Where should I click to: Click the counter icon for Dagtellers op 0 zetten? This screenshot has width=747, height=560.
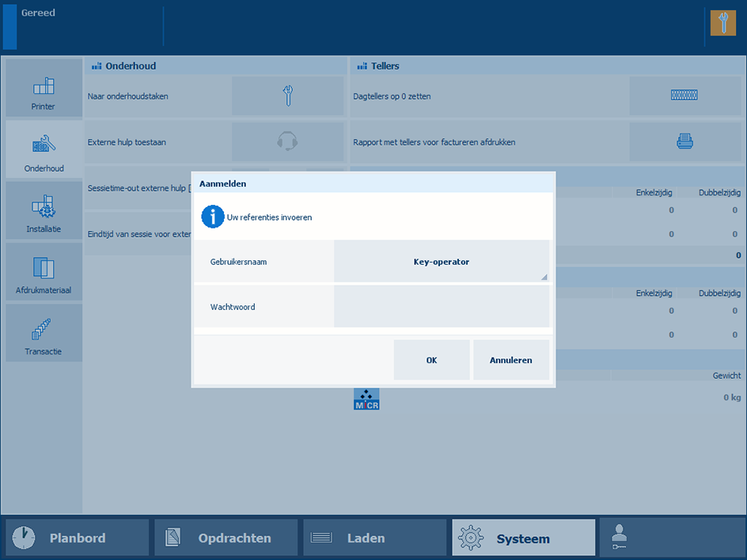point(684,96)
